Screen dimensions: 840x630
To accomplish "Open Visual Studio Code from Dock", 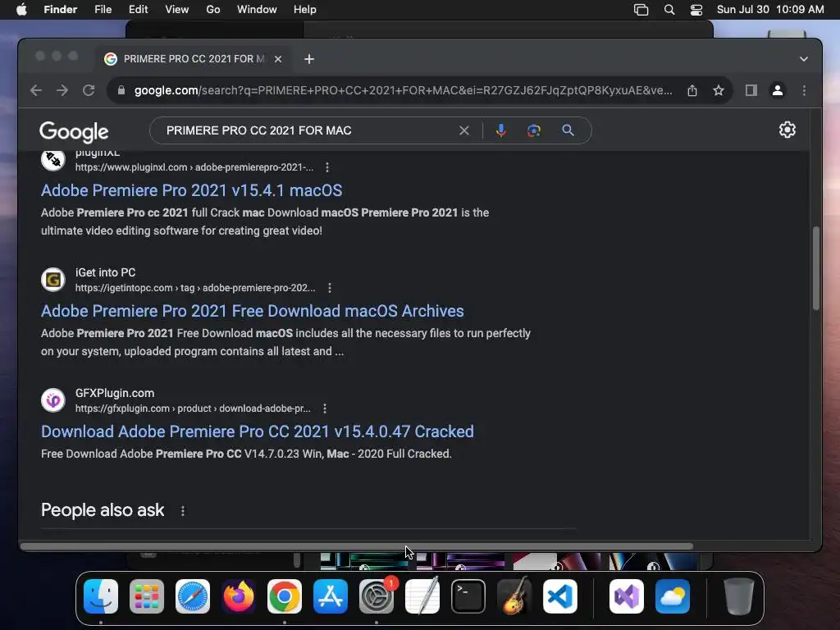I will tap(560, 596).
